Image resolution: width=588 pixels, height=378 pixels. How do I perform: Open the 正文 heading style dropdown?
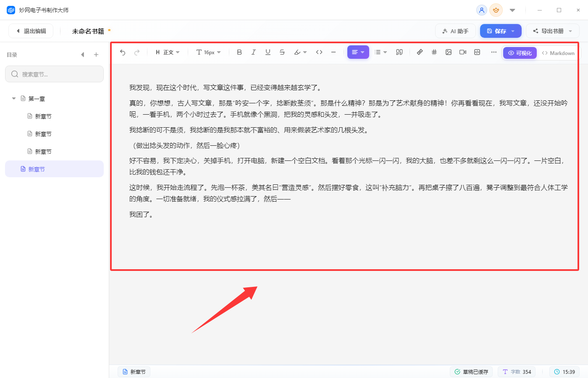click(168, 52)
